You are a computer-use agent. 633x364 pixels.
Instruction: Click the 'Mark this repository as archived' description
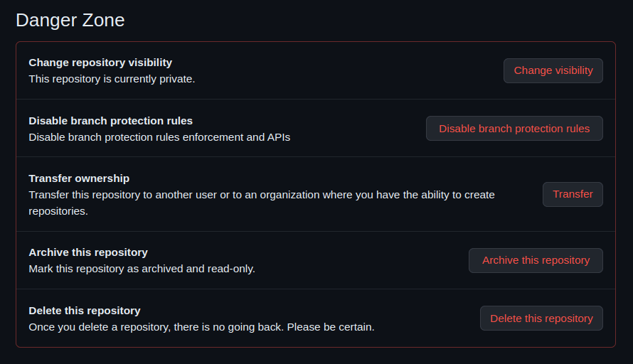142,269
